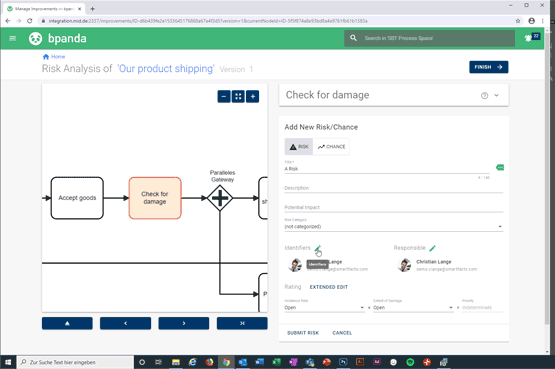Open the hamburger navigation menu
This screenshot has height=369, width=555.
coord(12,38)
